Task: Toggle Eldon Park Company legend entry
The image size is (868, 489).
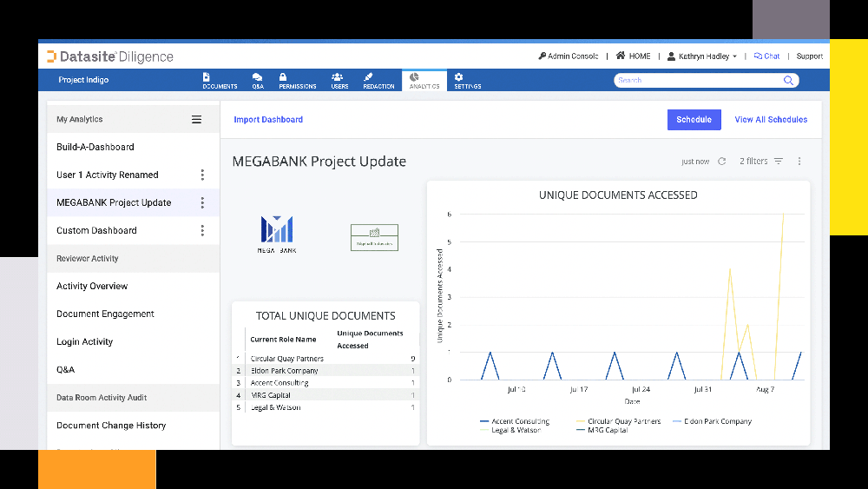Action: click(x=713, y=421)
